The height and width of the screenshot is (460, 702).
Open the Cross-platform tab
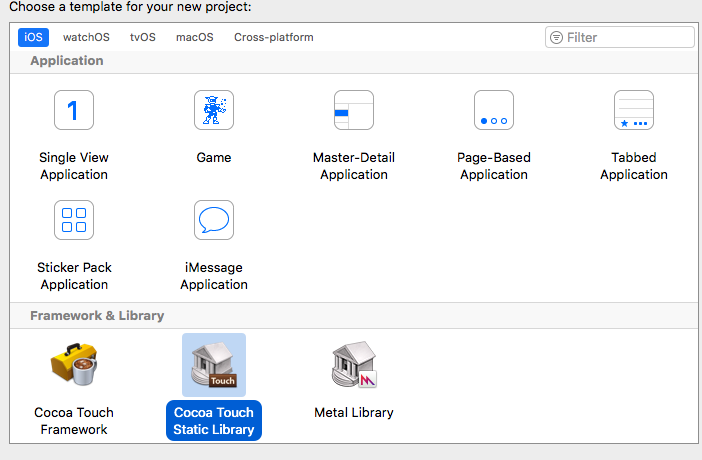click(x=274, y=37)
